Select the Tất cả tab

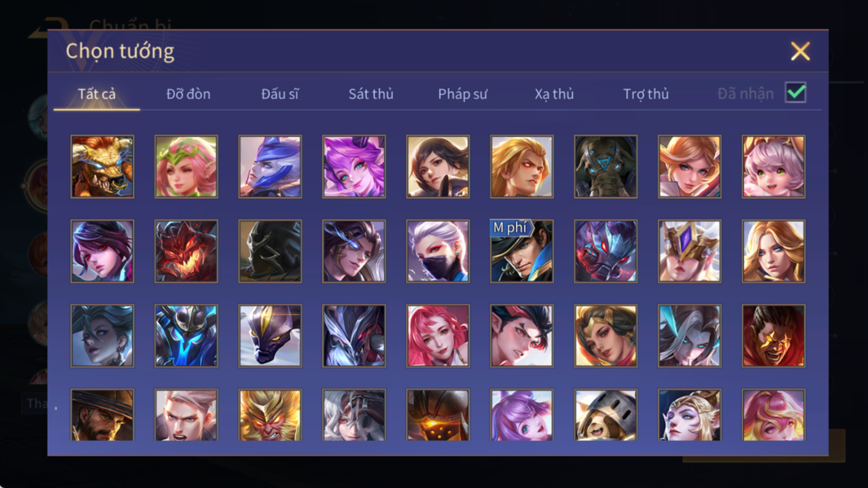click(97, 94)
